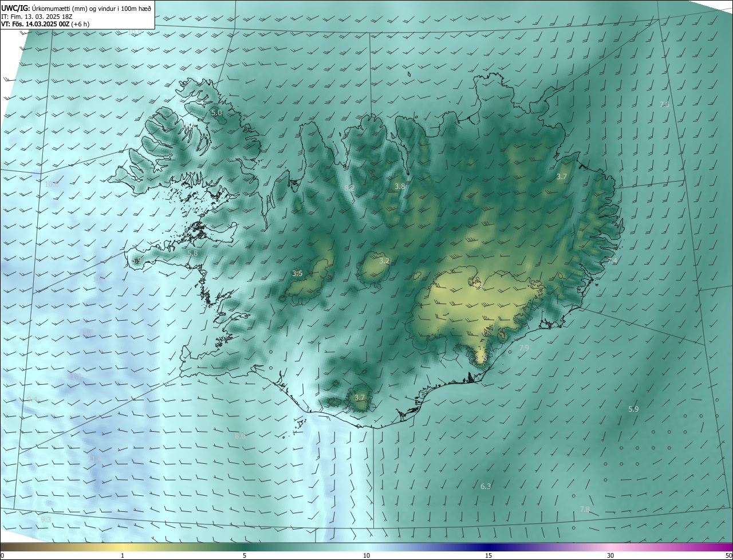This screenshot has width=733, height=560.
Task: Select the 5.8 value label
Action: click(192, 253)
